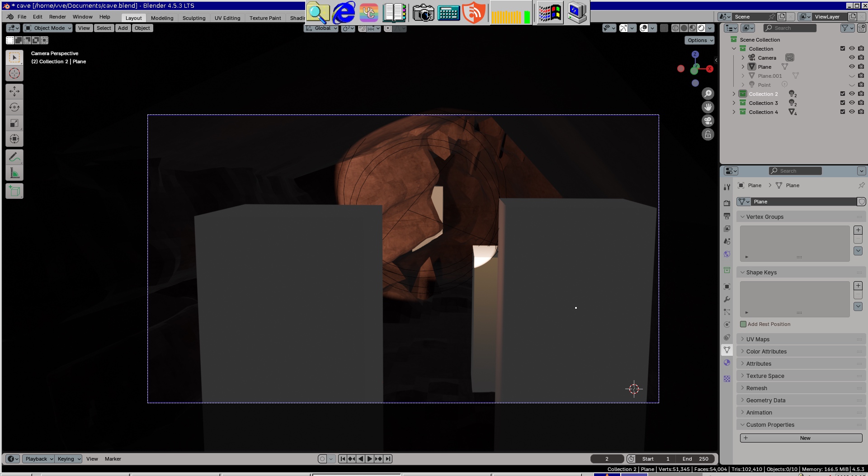Open the Modifiers wrench properties tab
868x476 pixels.
[x=727, y=299]
